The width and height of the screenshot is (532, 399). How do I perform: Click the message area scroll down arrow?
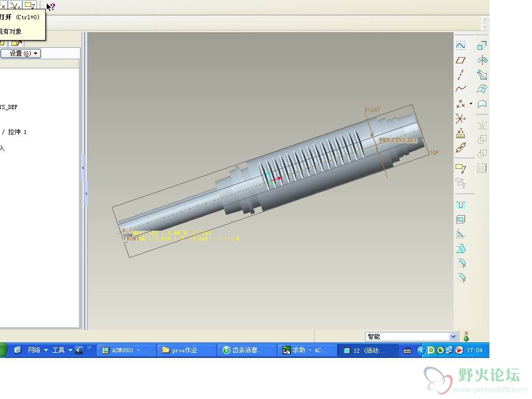pyautogui.click(x=485, y=27)
